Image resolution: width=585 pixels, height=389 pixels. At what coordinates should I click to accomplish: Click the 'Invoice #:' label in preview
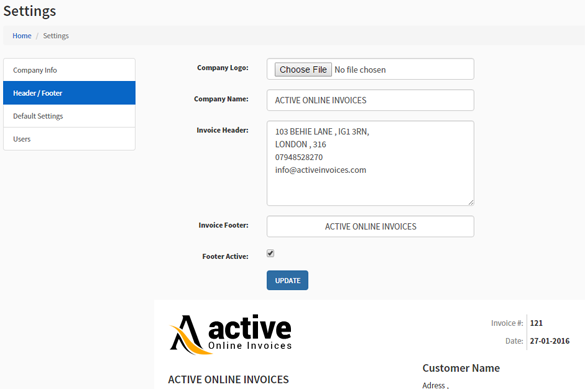click(507, 323)
